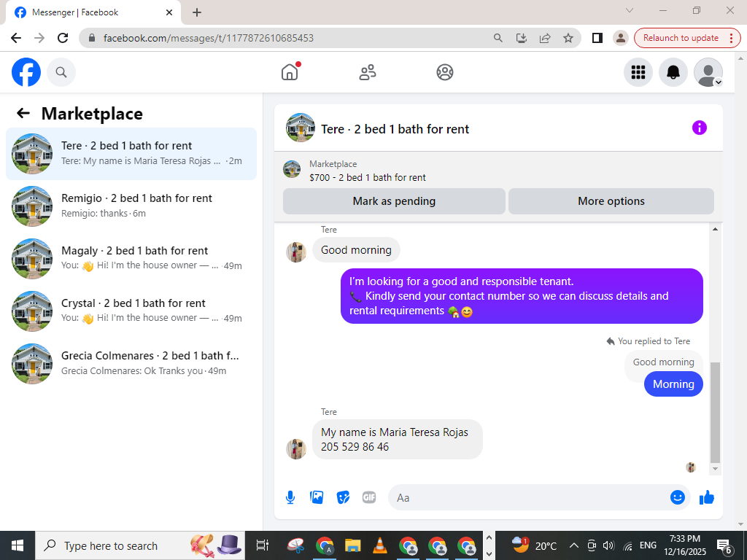Click the message with 205 529 86 46
The width and height of the screenshot is (747, 560).
pos(398,439)
